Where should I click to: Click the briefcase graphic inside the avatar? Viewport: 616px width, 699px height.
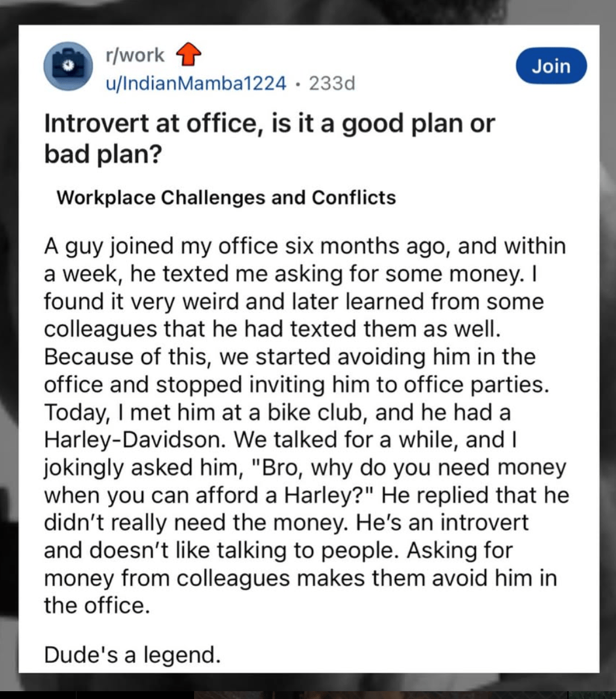click(x=68, y=66)
